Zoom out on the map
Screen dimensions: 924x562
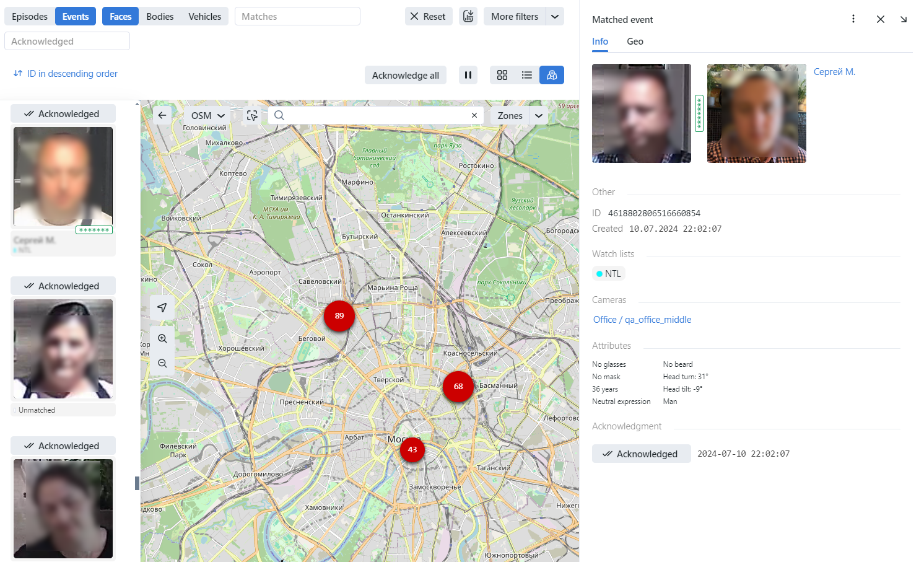click(162, 363)
